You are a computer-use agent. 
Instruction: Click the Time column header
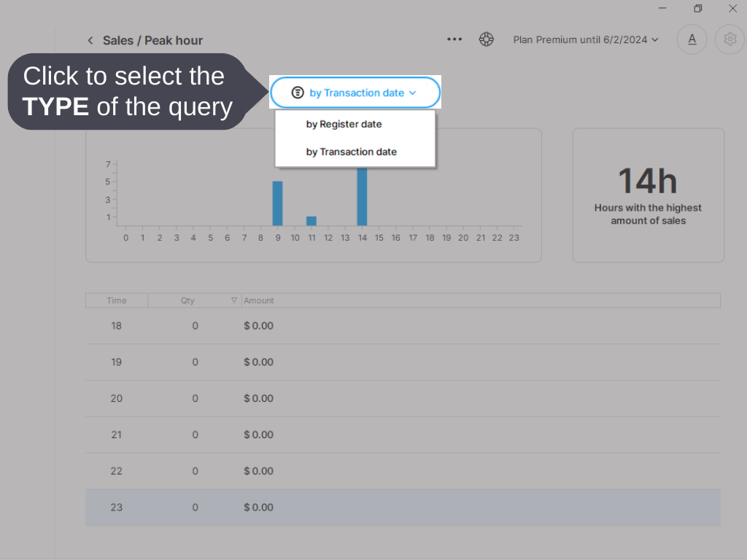116,300
